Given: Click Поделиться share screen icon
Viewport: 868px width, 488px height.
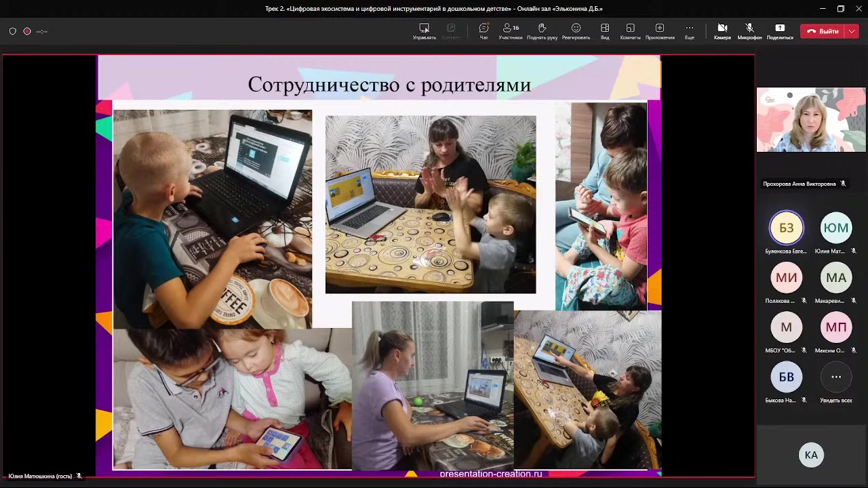Looking at the screenshot, I should [780, 30].
